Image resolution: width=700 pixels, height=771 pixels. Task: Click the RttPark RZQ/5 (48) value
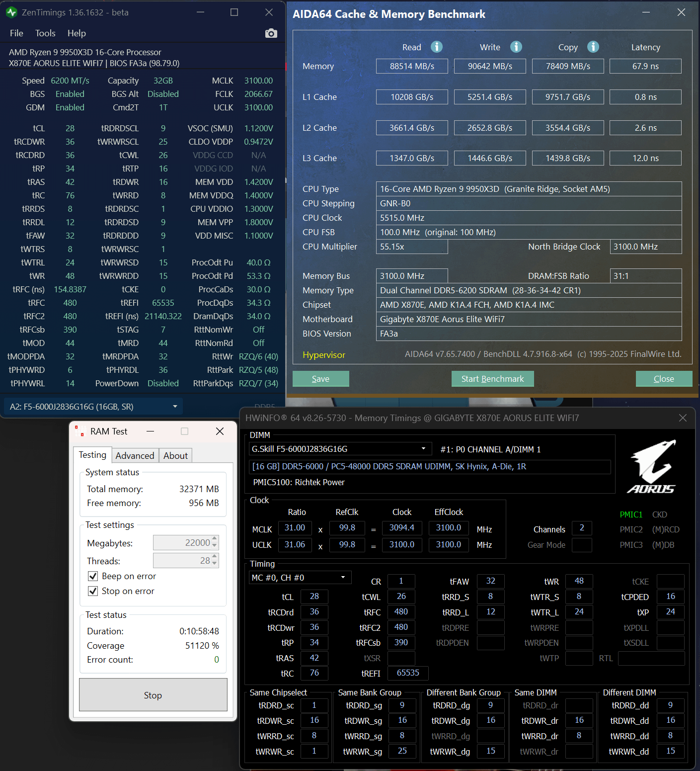point(258,370)
